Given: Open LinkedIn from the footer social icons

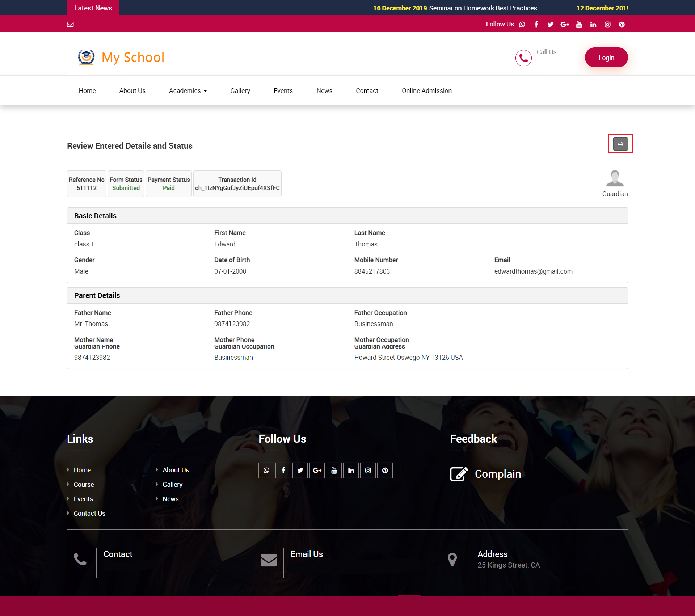Looking at the screenshot, I should [351, 470].
